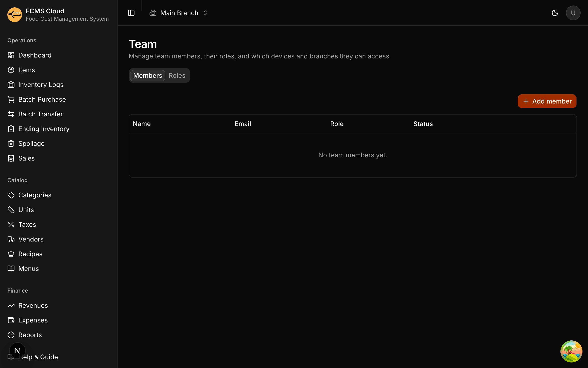The height and width of the screenshot is (368, 588).
Task: Click the Menus book icon
Action: click(x=11, y=269)
